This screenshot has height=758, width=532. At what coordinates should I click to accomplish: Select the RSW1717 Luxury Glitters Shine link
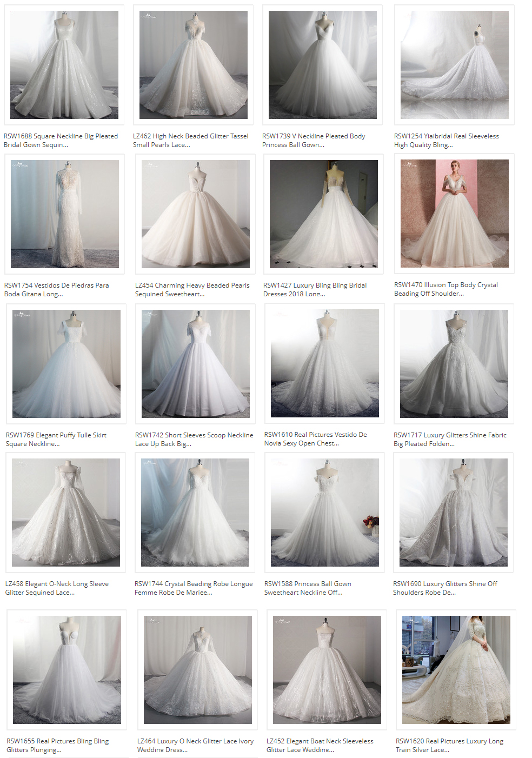pos(450,438)
